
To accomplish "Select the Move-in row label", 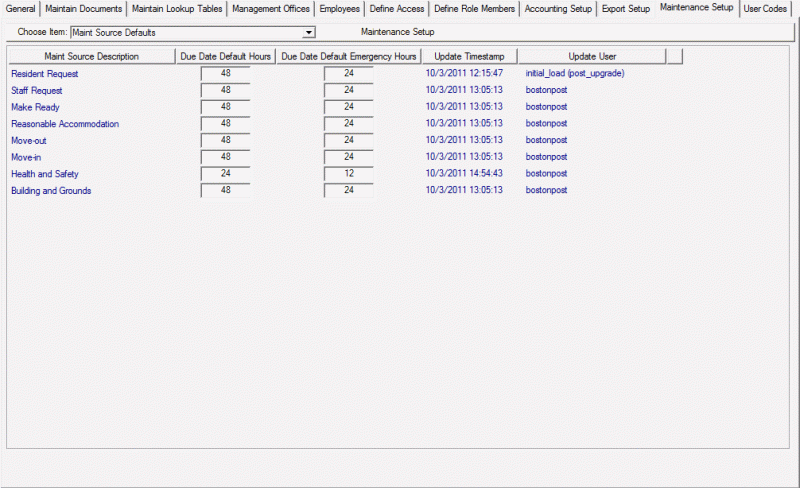I will pyautogui.click(x=26, y=157).
